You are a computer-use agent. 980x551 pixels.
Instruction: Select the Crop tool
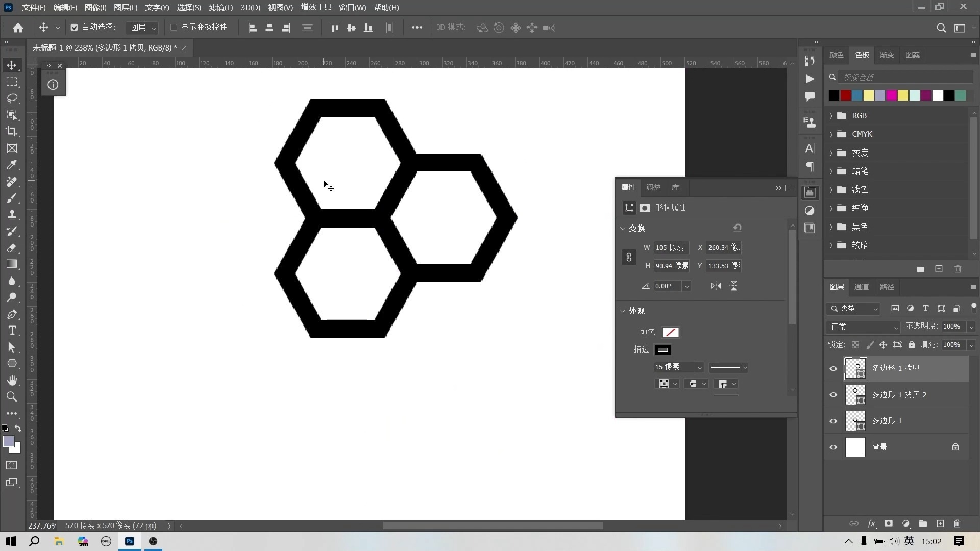(x=12, y=131)
